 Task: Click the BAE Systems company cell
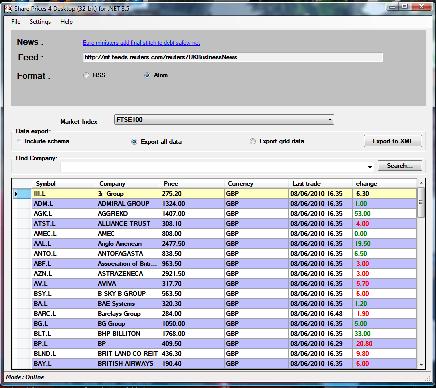click(x=128, y=304)
